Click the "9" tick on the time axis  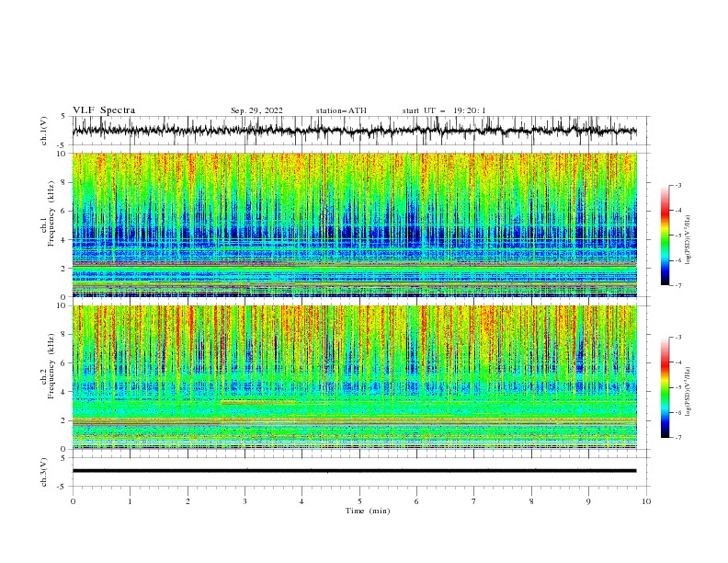[x=588, y=501]
